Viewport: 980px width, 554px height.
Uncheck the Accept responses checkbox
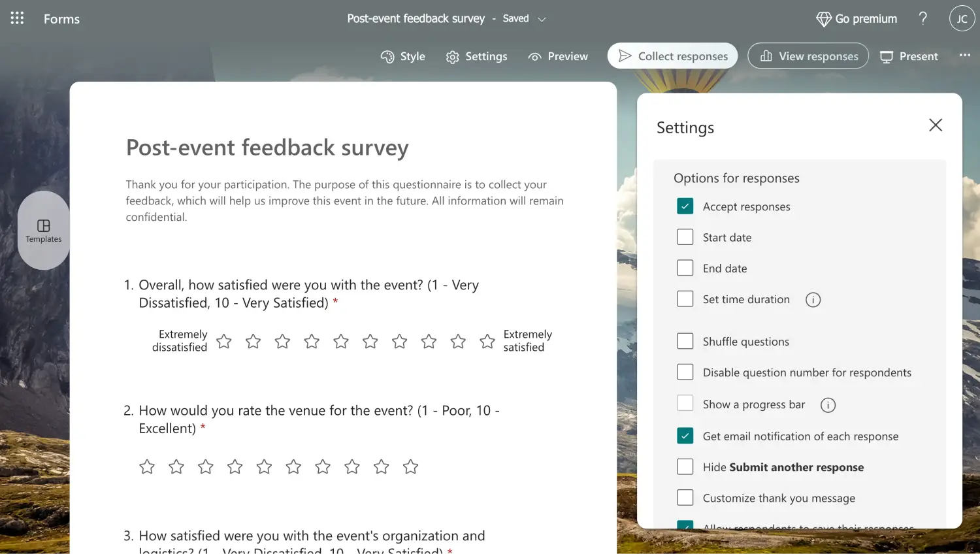[685, 206]
